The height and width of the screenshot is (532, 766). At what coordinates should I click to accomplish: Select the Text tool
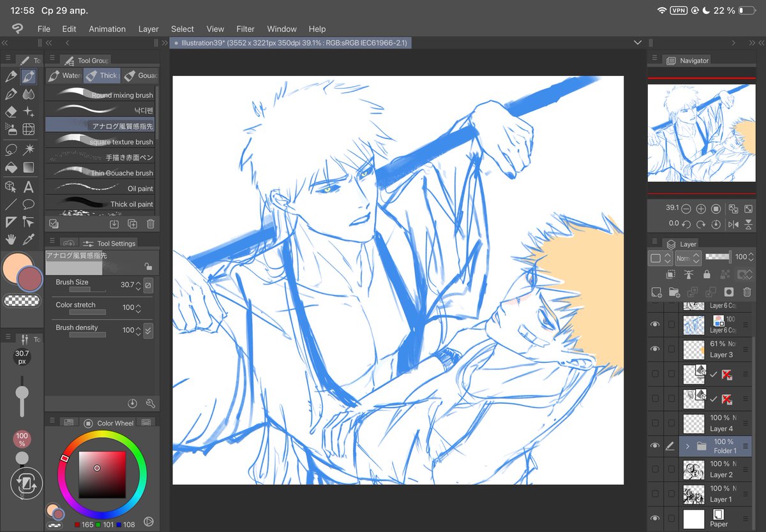29,187
